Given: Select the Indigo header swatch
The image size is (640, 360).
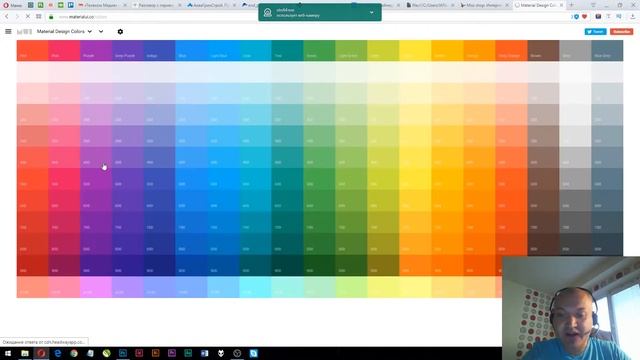Looking at the screenshot, I should coord(160,51).
